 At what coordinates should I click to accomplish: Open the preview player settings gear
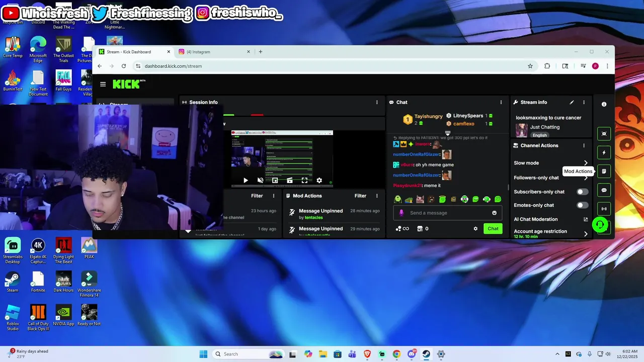coord(319,180)
